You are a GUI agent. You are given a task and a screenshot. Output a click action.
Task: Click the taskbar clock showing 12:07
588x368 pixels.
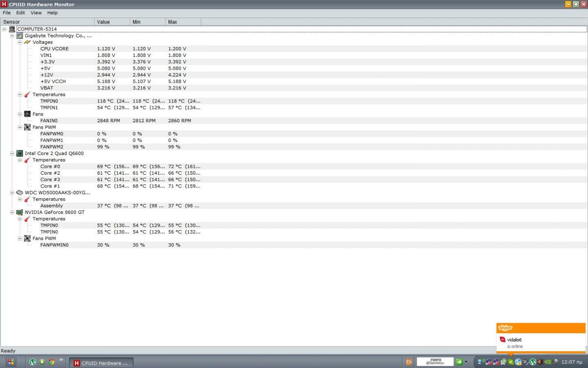pyautogui.click(x=572, y=362)
